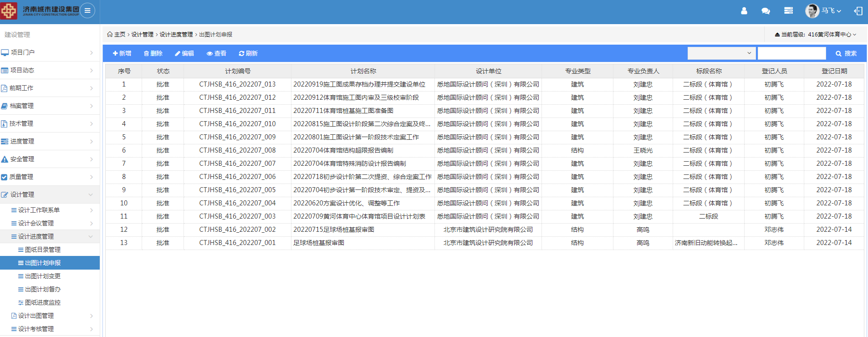Click the search text input field
868x337 pixels.
point(791,53)
